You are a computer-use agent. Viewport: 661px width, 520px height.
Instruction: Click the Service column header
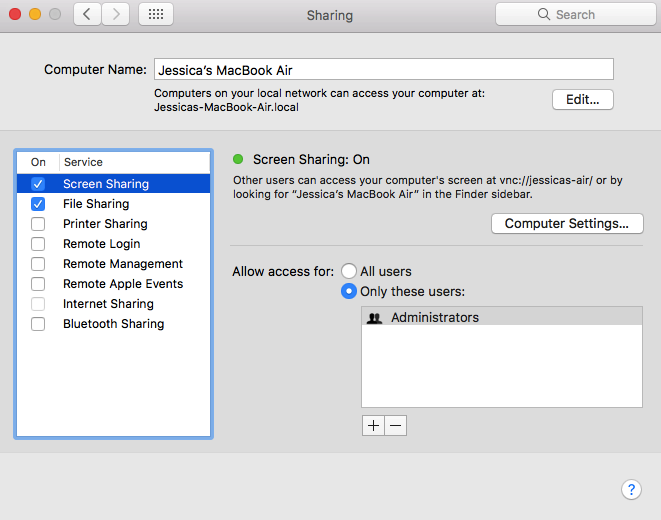(x=135, y=162)
